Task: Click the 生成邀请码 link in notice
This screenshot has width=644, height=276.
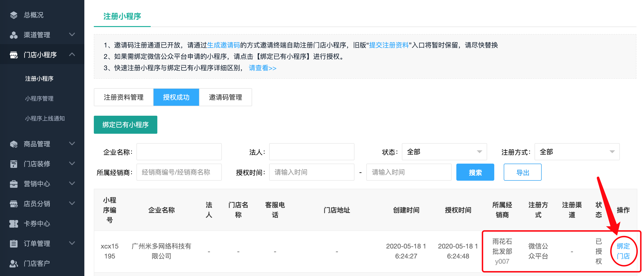Action: pos(223,45)
